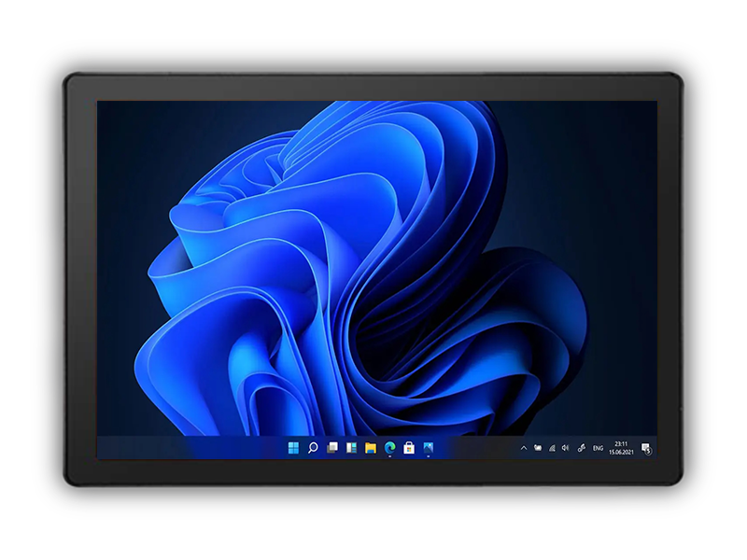Expand the hidden tray icons chevron
This screenshot has height=560, width=747.
tap(524, 448)
